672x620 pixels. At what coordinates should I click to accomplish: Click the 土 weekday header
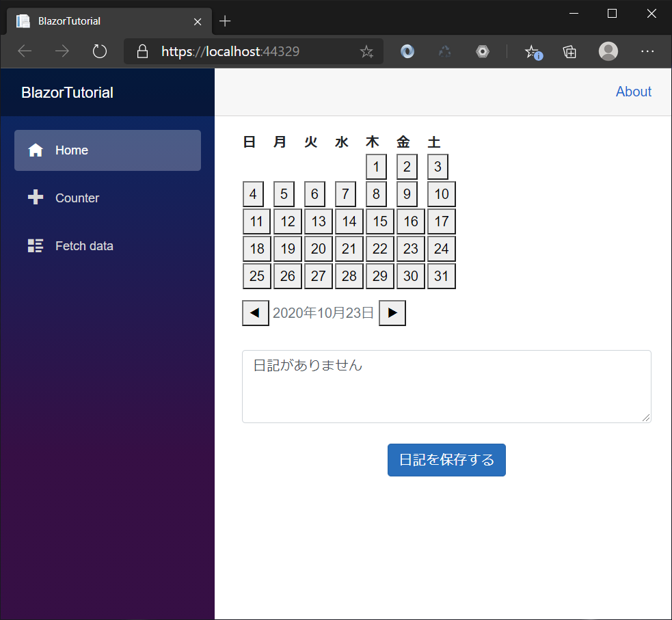434,141
